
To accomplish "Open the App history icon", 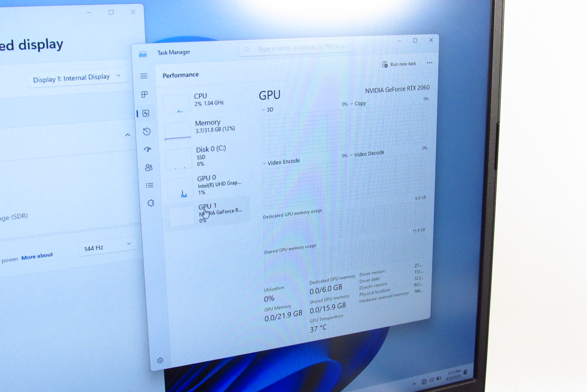I will coord(147,132).
